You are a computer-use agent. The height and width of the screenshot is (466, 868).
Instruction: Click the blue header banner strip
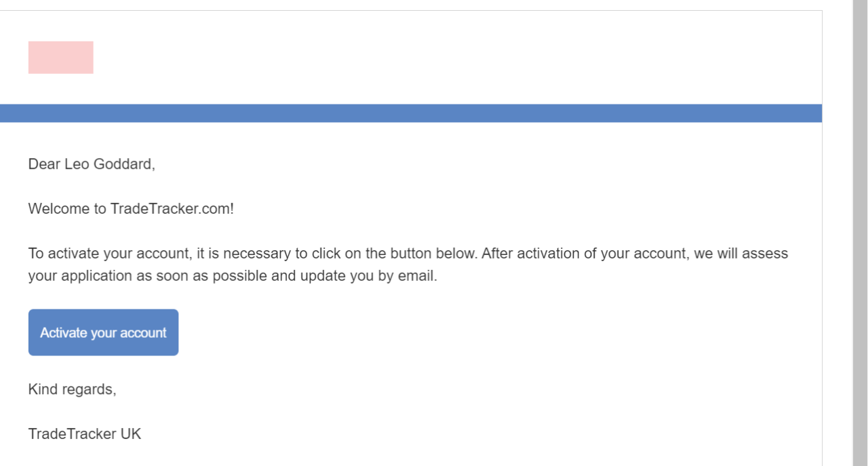[x=411, y=113]
